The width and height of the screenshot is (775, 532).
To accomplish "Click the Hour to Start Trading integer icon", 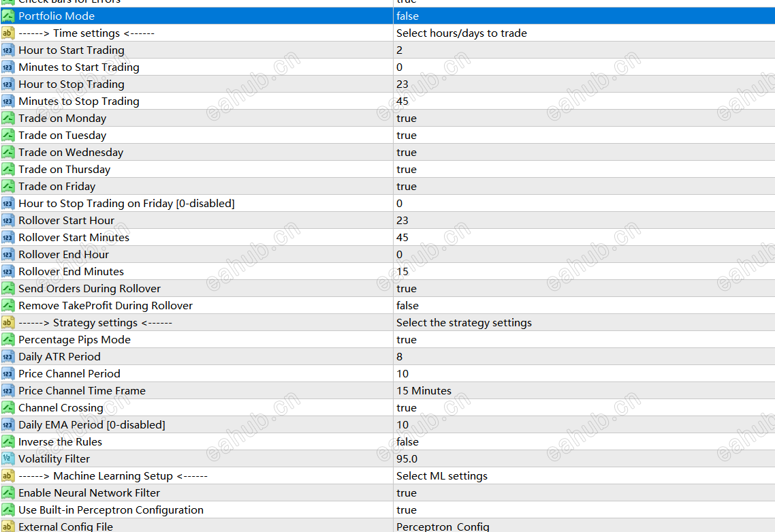I will (8, 50).
